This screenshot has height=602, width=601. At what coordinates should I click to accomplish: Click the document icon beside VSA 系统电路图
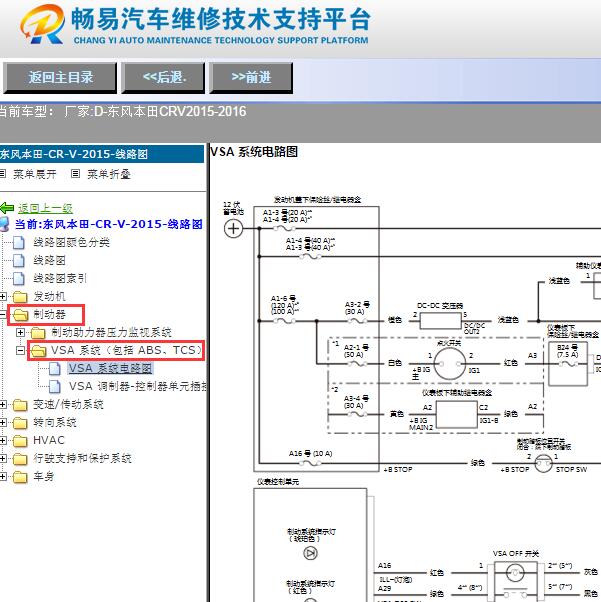pyautogui.click(x=55, y=369)
